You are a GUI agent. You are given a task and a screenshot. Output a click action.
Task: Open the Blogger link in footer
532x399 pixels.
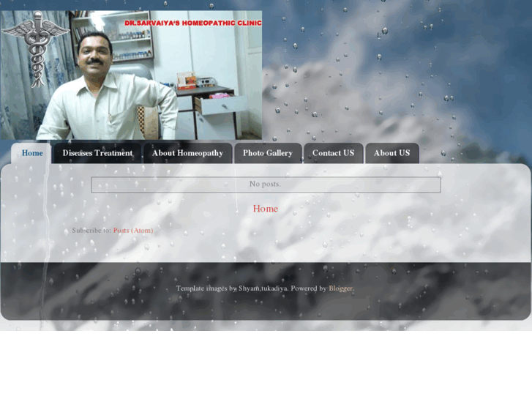(341, 288)
